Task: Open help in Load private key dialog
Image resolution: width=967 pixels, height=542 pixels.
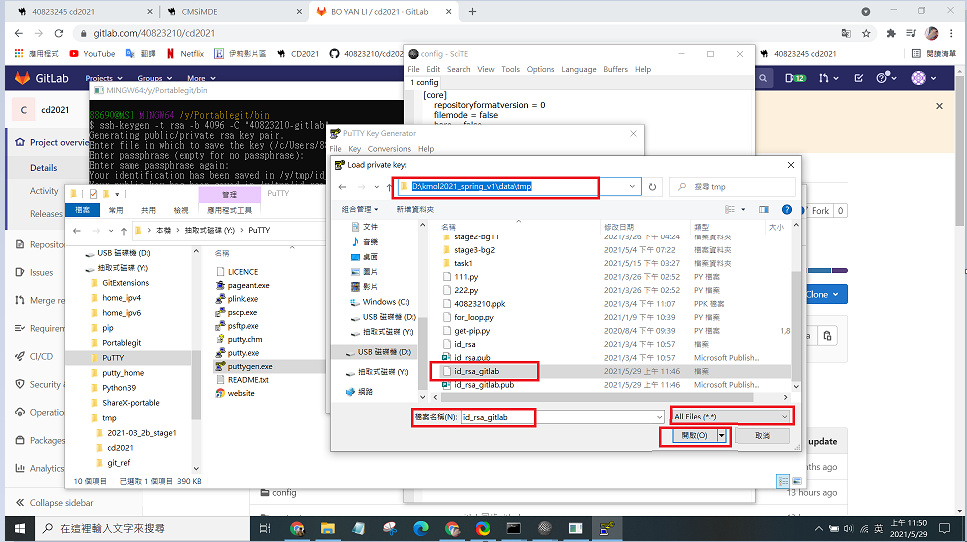Action: [x=786, y=210]
